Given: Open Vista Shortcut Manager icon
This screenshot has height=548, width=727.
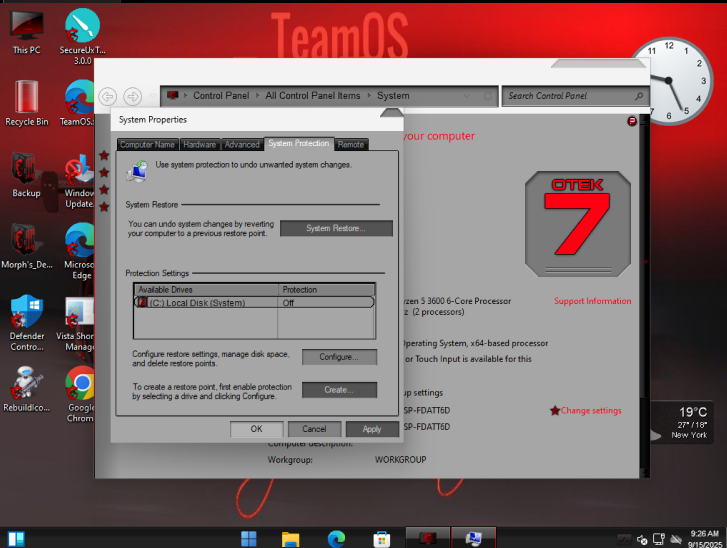Looking at the screenshot, I should click(76, 325).
